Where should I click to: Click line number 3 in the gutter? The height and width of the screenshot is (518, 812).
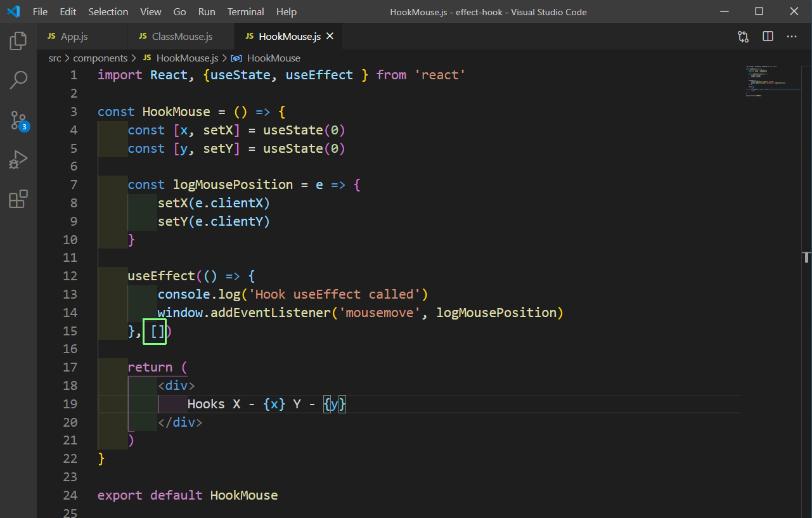click(74, 112)
